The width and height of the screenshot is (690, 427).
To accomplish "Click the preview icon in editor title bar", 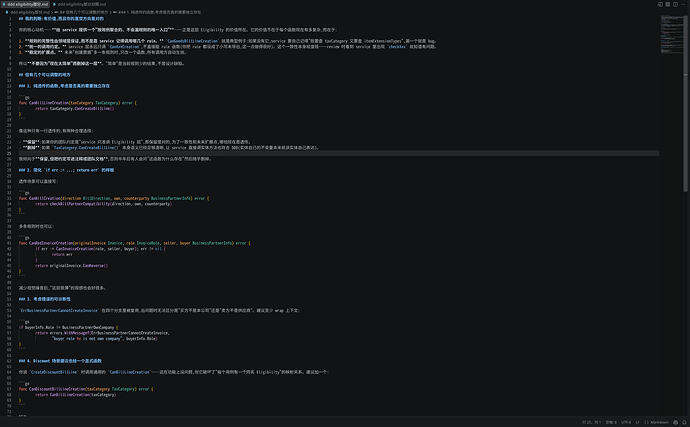I will pyautogui.click(x=668, y=4).
